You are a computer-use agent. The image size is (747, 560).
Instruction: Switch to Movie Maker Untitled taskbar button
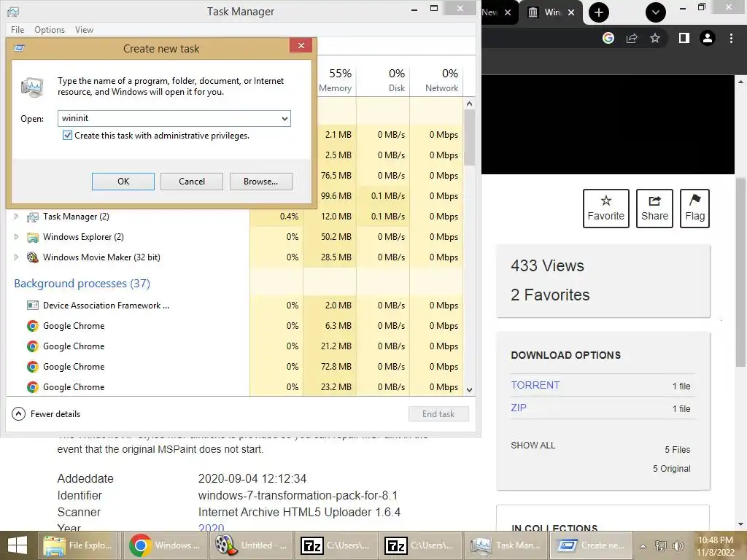pos(251,545)
